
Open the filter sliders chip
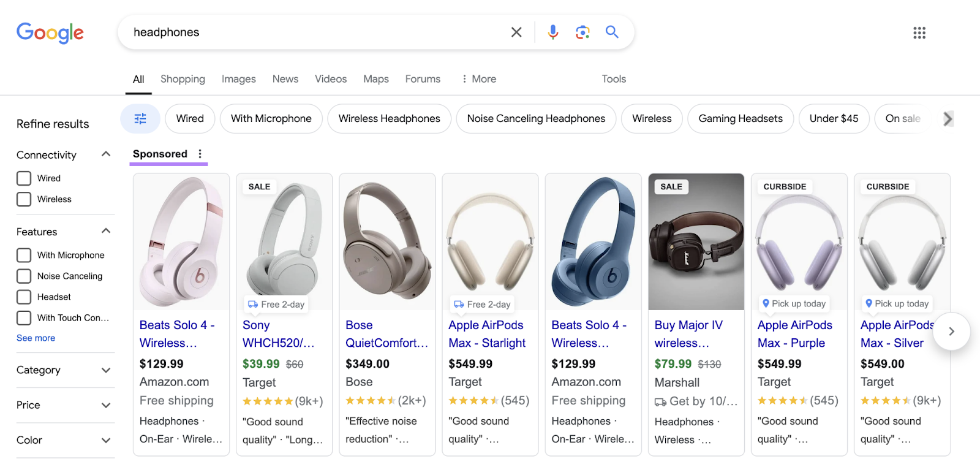click(x=140, y=118)
